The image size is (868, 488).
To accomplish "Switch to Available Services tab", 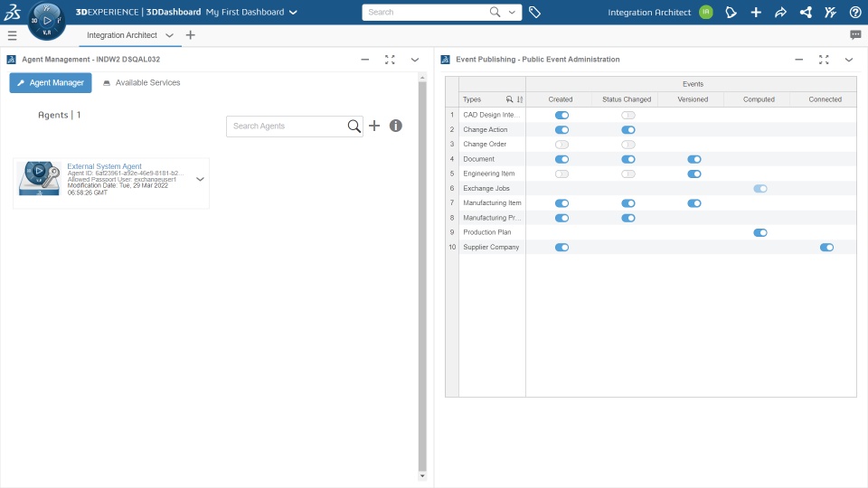I will (142, 82).
